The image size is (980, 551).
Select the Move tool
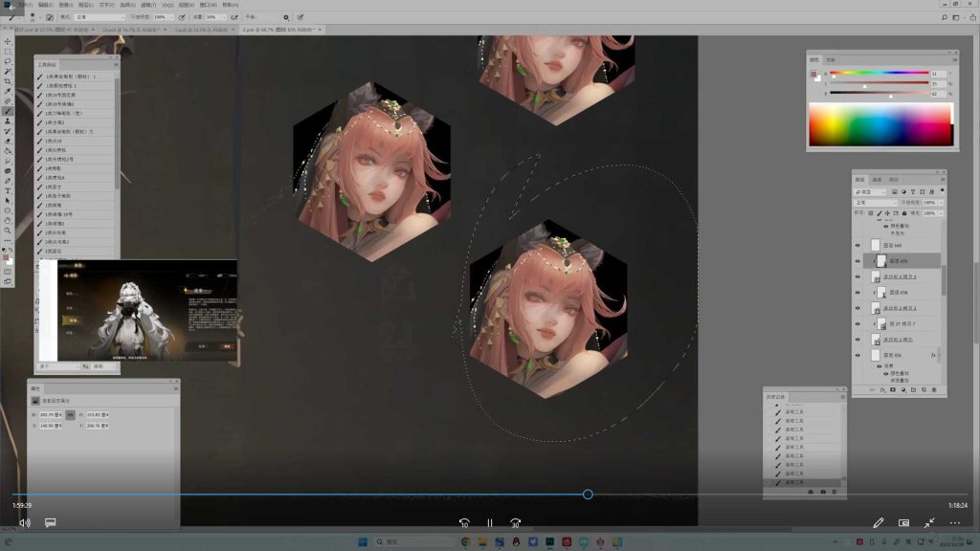[x=8, y=42]
